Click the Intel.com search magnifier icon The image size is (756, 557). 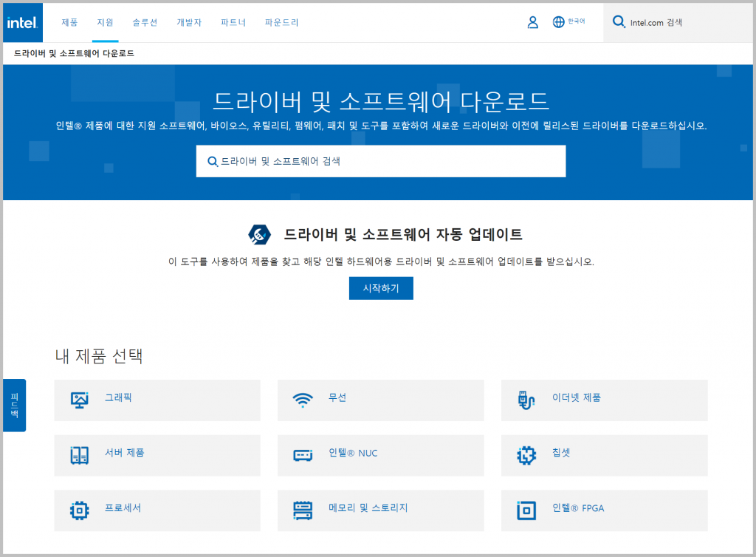point(619,21)
